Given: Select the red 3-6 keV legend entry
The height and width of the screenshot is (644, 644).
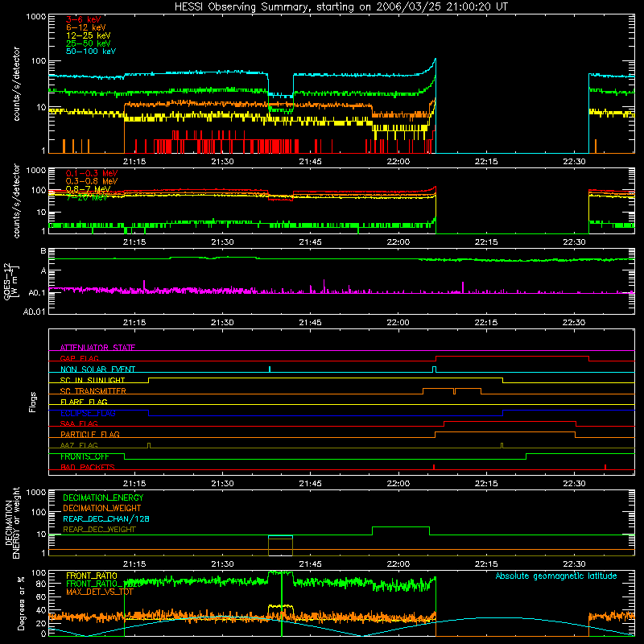Looking at the screenshot, I should (83, 19).
